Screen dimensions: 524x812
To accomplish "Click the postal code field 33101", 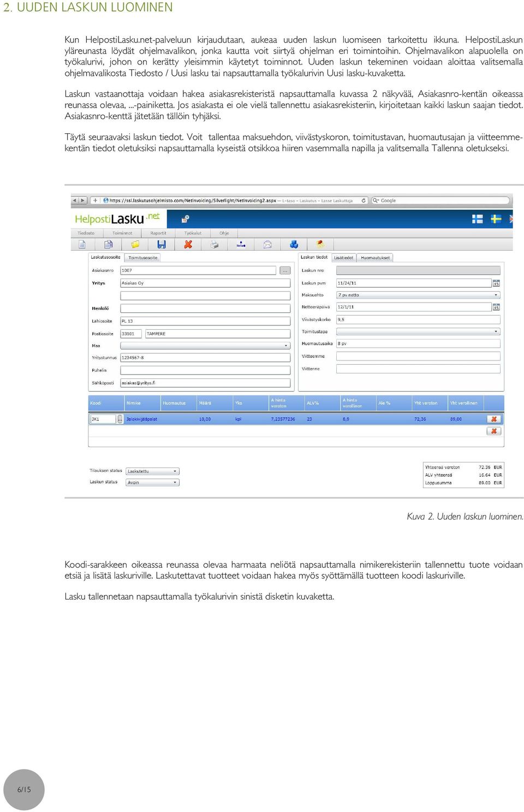I will click(x=132, y=334).
